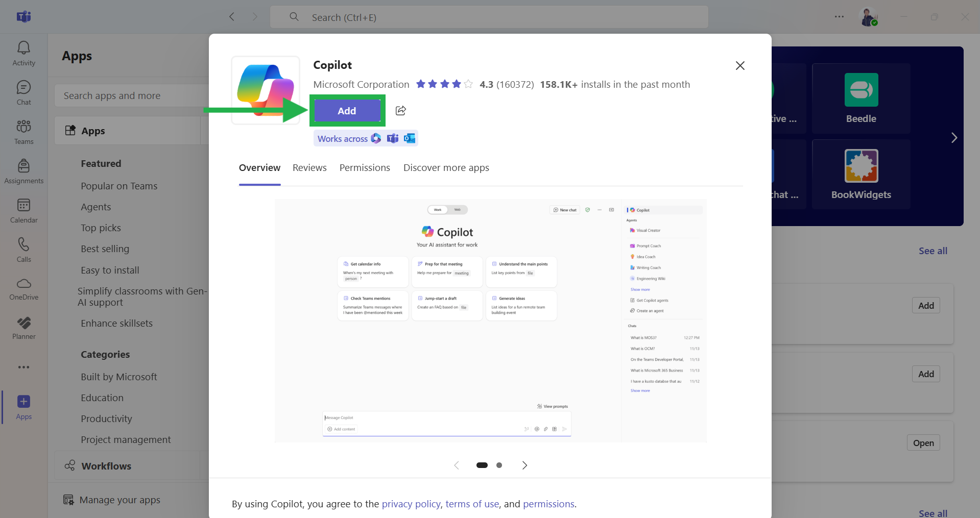
Task: Open the permissions link in footer
Action: pos(548,504)
